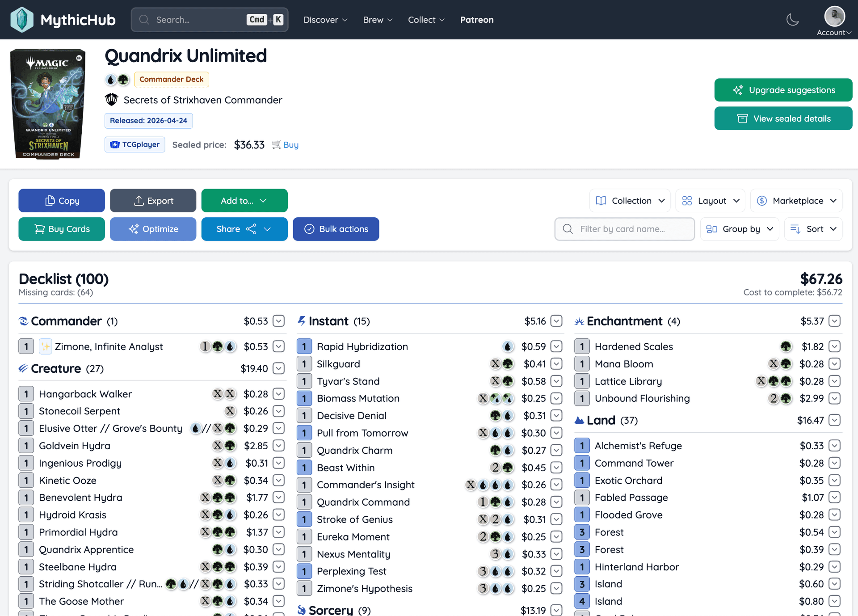Viewport: 858px width, 616px height.
Task: Expand options chevron for Hardened Scales
Action: [x=834, y=346]
